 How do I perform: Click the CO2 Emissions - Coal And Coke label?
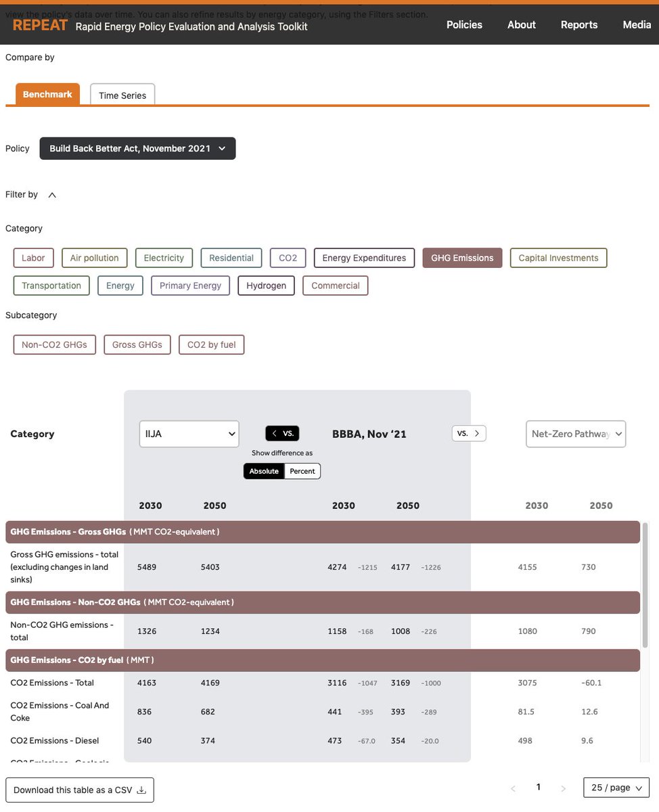click(x=60, y=712)
